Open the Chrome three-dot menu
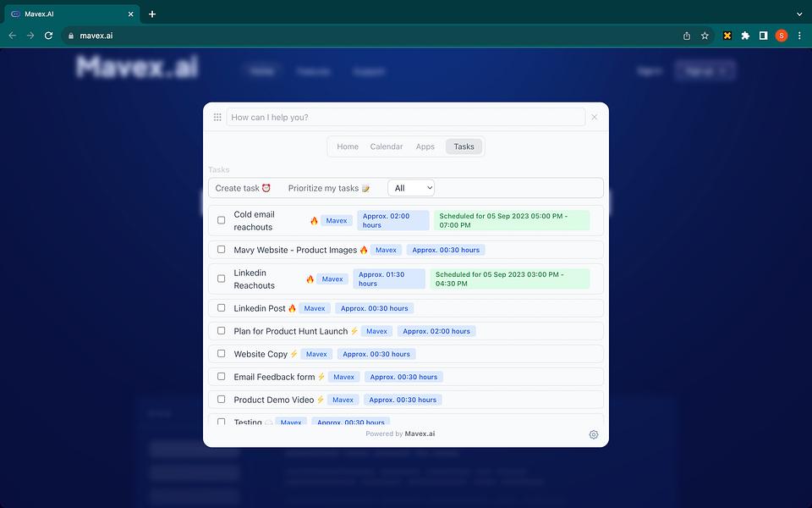This screenshot has width=812, height=508. pyautogui.click(x=799, y=36)
